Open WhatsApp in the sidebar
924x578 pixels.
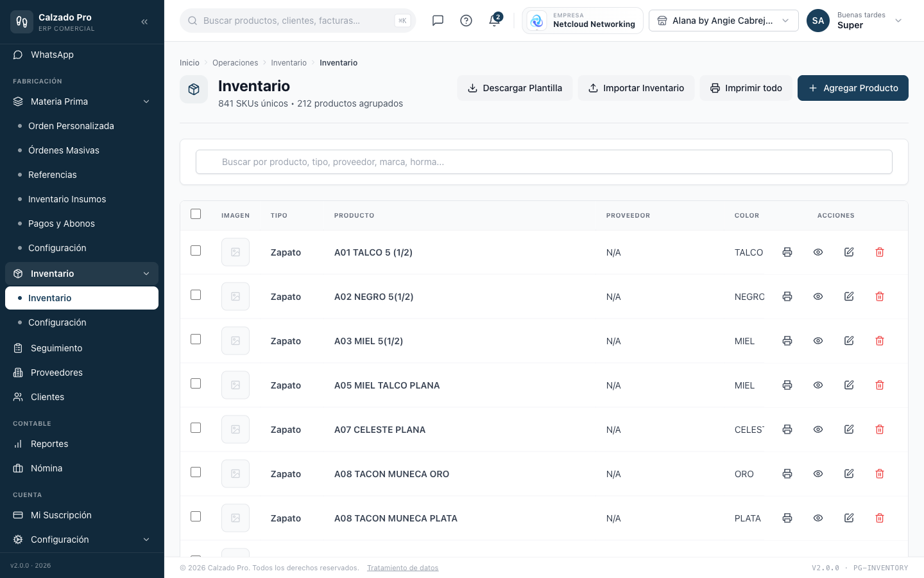pyautogui.click(x=81, y=55)
